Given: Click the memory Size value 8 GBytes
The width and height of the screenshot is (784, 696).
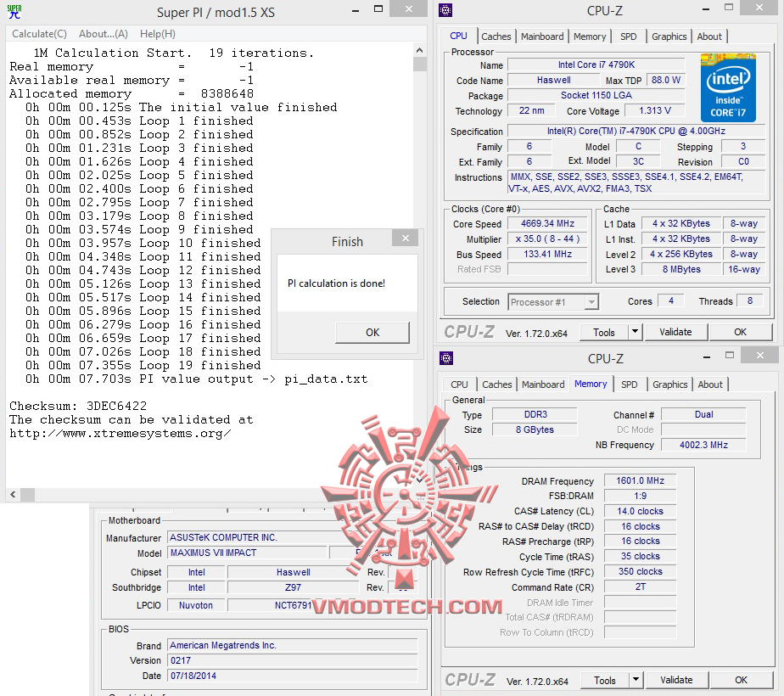Looking at the screenshot, I should click(535, 429).
